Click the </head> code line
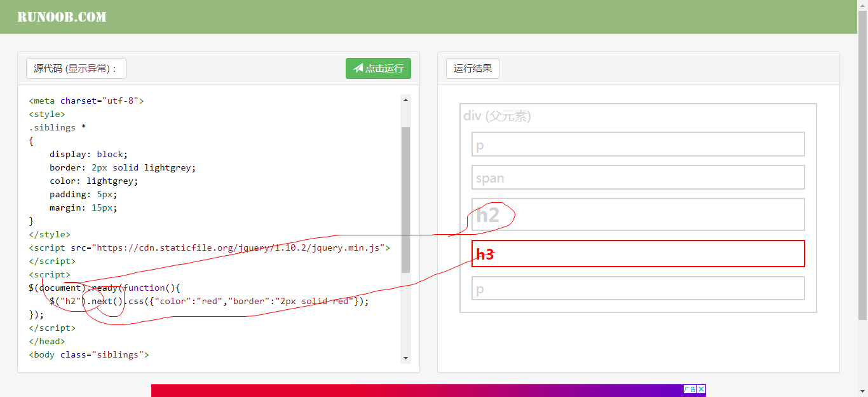The image size is (868, 397). [x=47, y=341]
